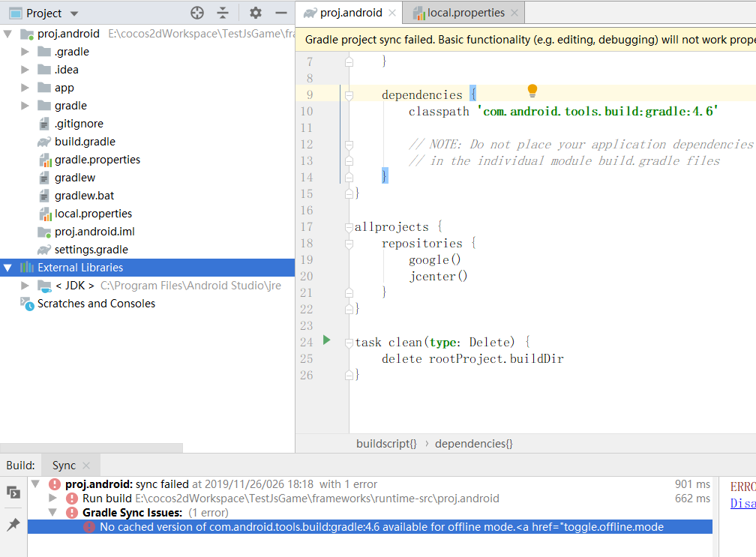Close the local.properties editor tab
756x557 pixels.
[x=514, y=13]
